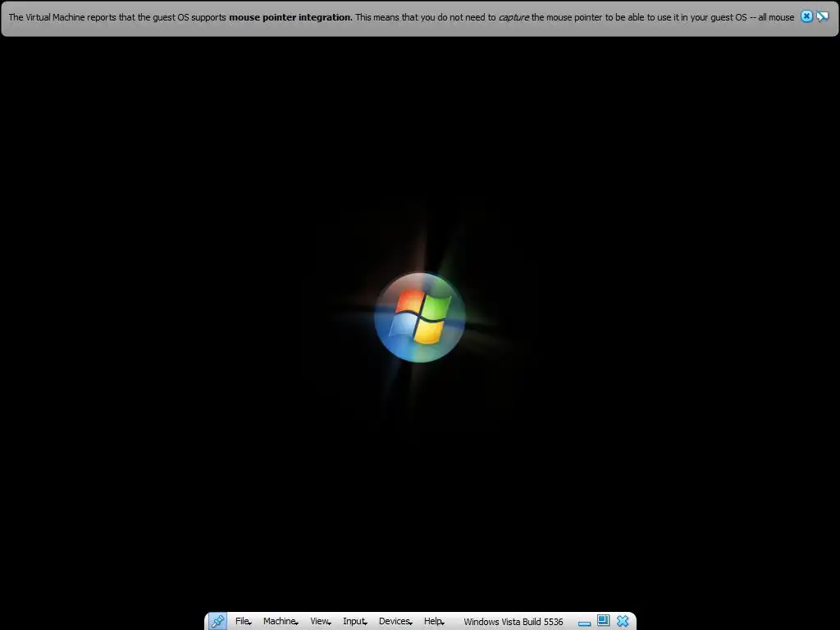Toggle the pin icon on the mini toolbar

click(x=218, y=621)
